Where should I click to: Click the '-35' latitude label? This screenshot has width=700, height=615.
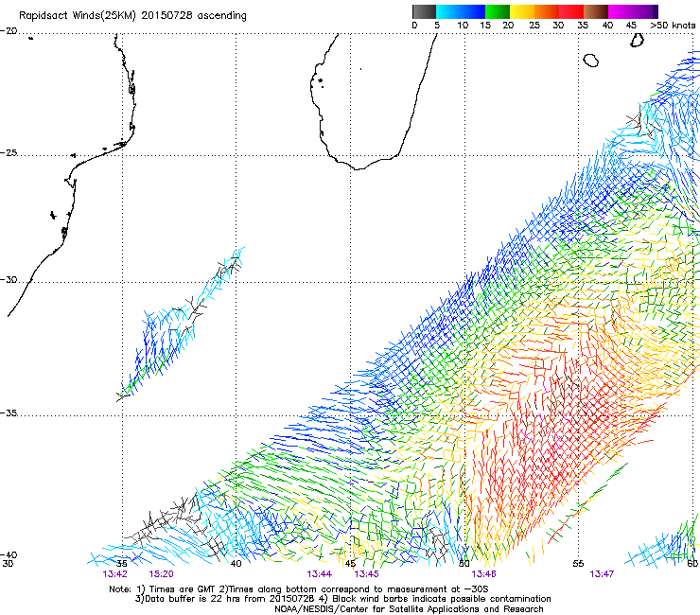click(9, 413)
